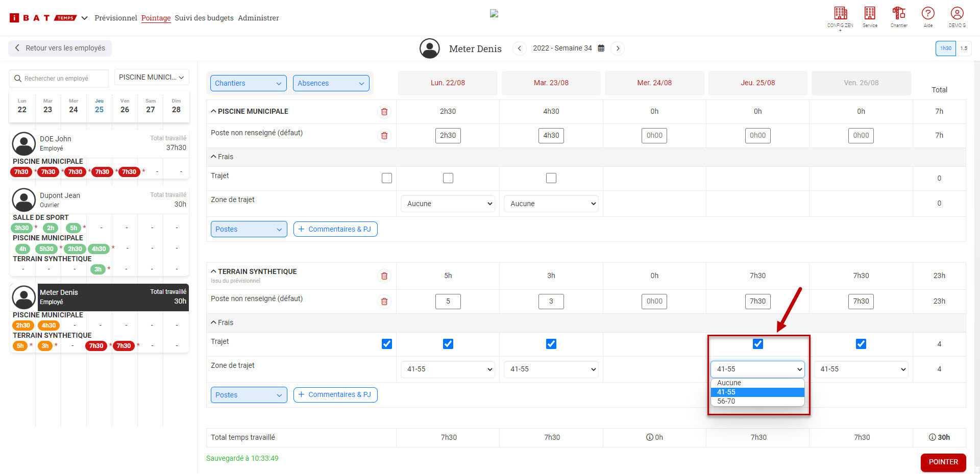Screen dimensions: 980x474
Task: Click the Service building icon
Action: pyautogui.click(x=870, y=14)
